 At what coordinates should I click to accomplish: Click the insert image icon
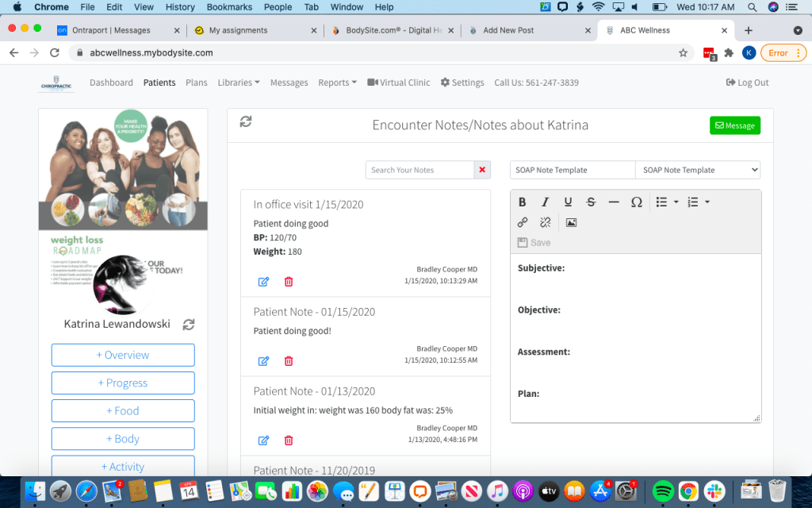point(571,223)
